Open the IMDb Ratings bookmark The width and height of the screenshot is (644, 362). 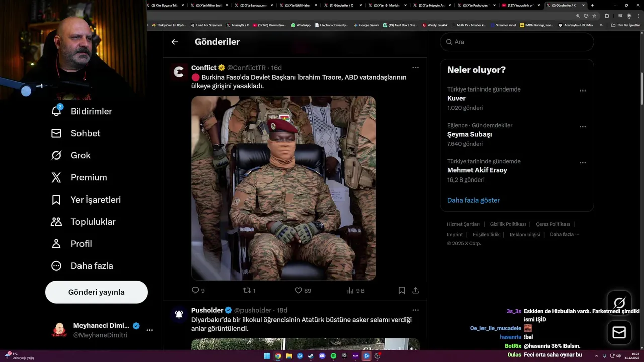pos(536,25)
